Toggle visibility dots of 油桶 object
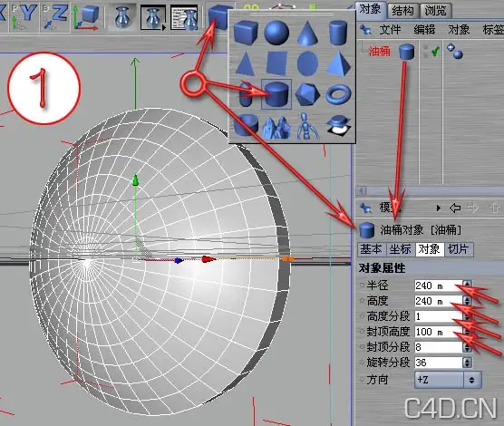The height and width of the screenshot is (426, 504). tap(425, 52)
